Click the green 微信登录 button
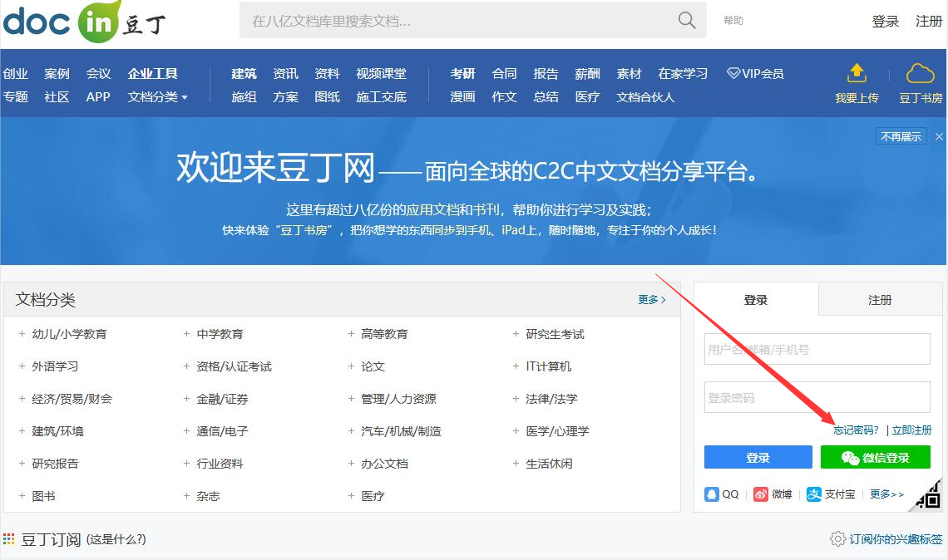 point(876,457)
